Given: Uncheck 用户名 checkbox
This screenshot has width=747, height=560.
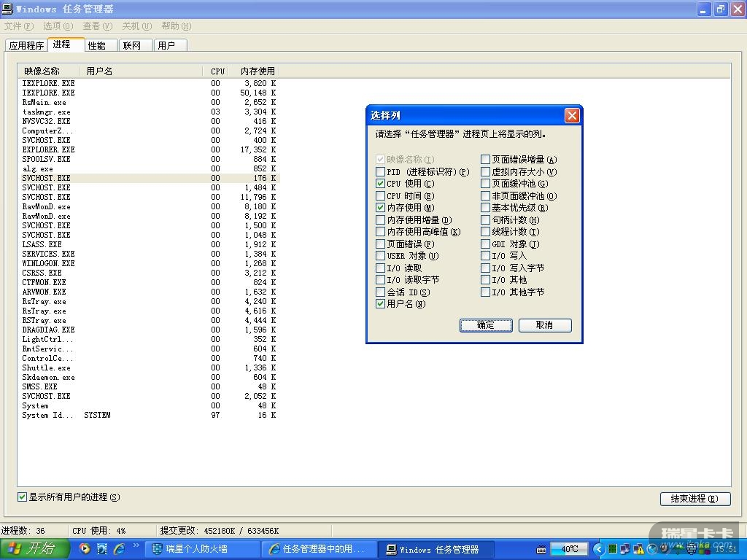Looking at the screenshot, I should click(x=380, y=304).
